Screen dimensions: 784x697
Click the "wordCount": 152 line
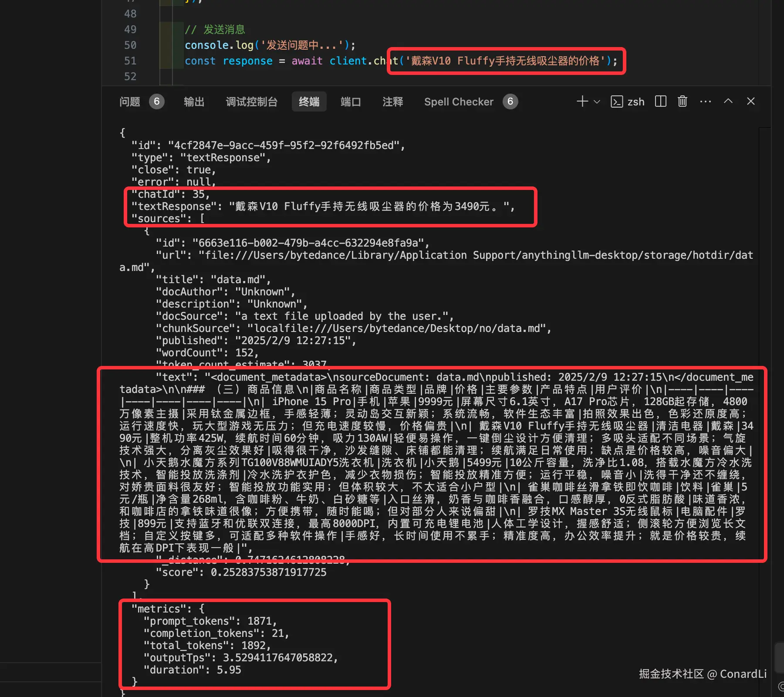207,353
